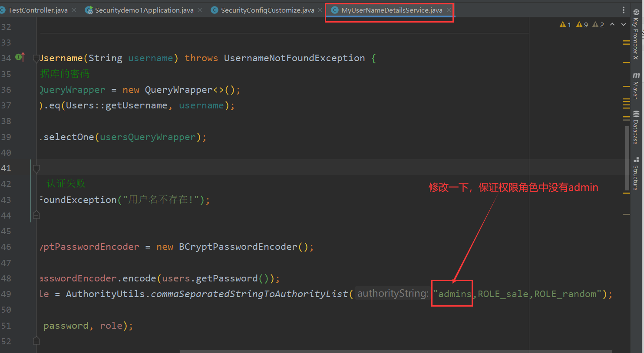
Task: Click the "用户名不存在!" string literal
Action: click(161, 199)
